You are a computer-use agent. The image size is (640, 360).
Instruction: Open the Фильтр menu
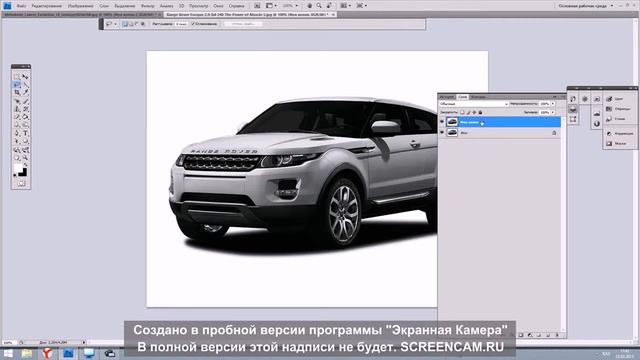tap(147, 6)
